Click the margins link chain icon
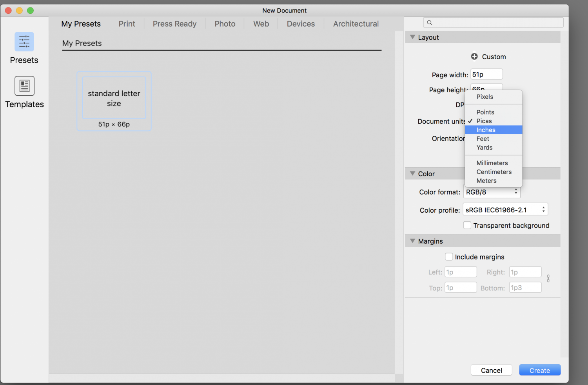The height and width of the screenshot is (385, 588). click(548, 279)
